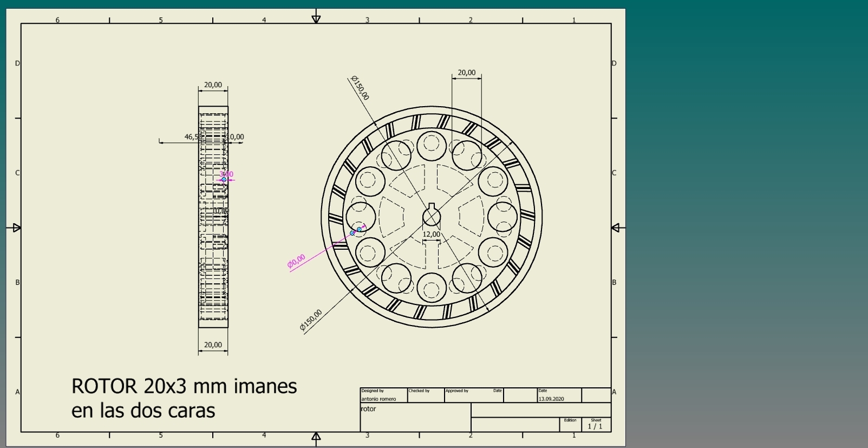
Task: Select the '20,00' dimension below the side view
Action: pos(213,345)
